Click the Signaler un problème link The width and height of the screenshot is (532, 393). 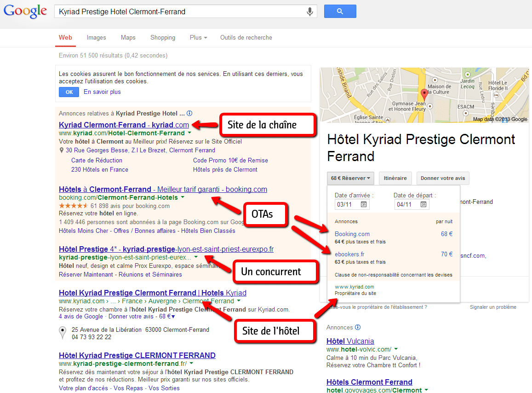pos(493,307)
